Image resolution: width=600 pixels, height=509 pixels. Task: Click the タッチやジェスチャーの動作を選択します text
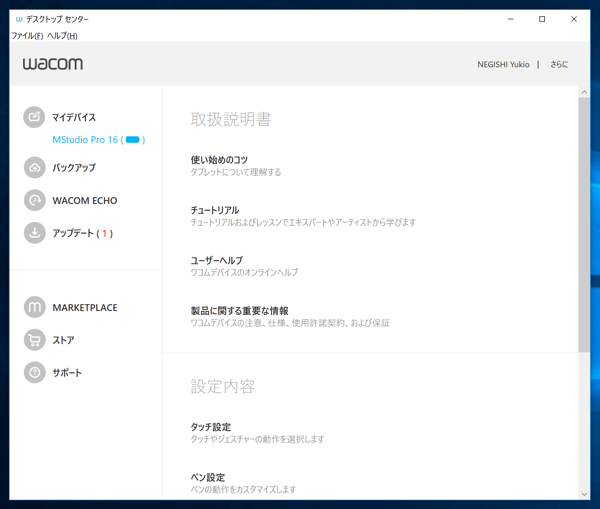257,439
